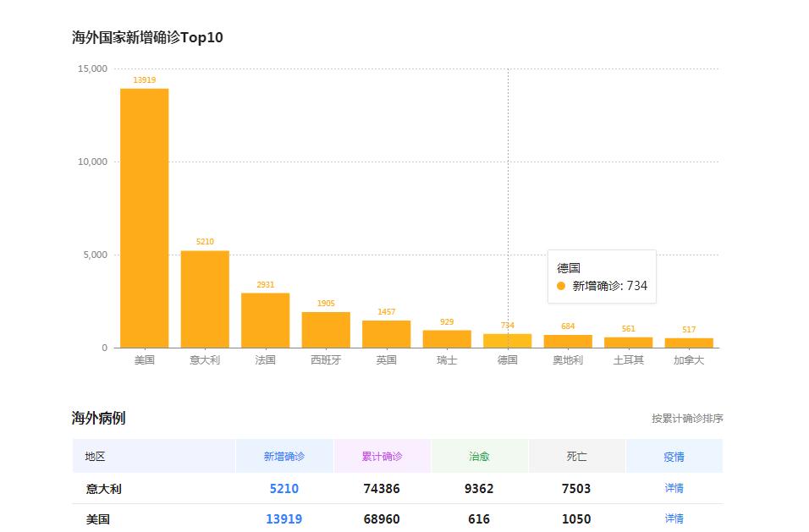Click 意大利 deaths value 7503
This screenshot has width=809, height=532.
click(x=576, y=488)
